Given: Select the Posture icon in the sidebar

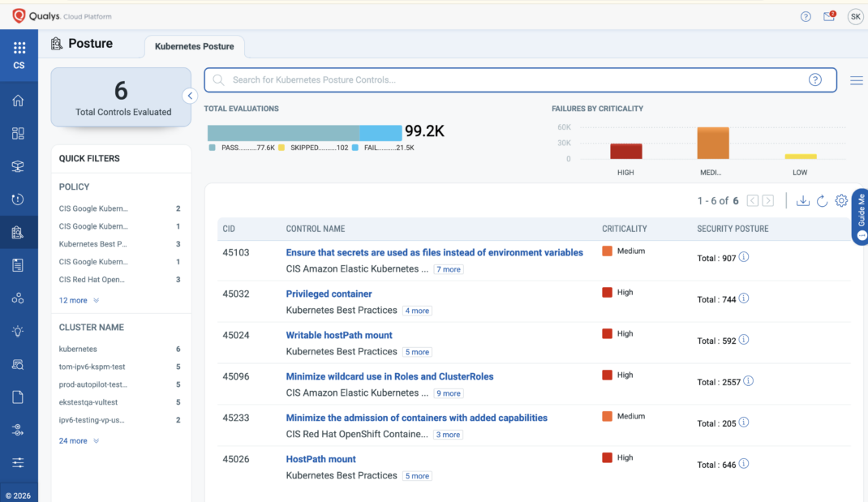Looking at the screenshot, I should tap(19, 232).
